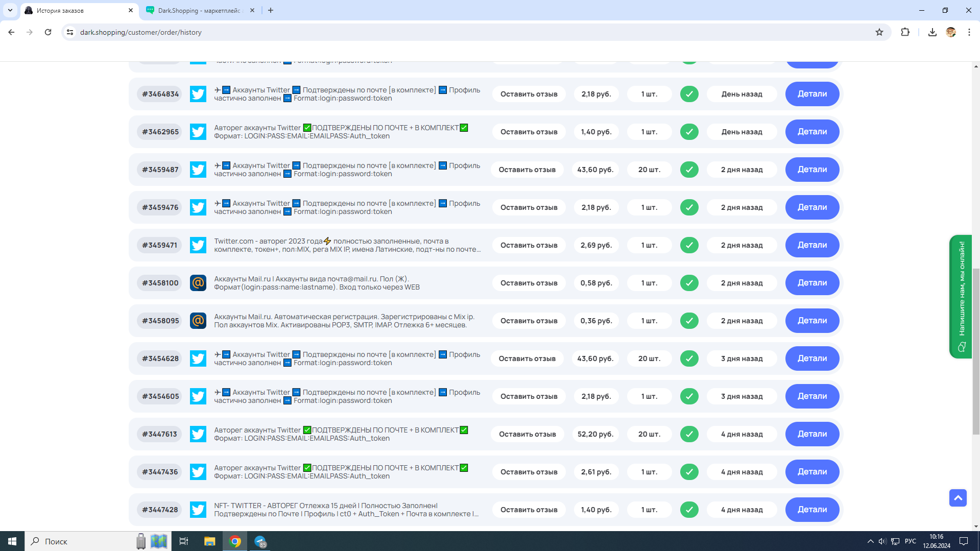Image resolution: width=980 pixels, height=551 pixels.
Task: Open a new browser tab
Action: 271,10
